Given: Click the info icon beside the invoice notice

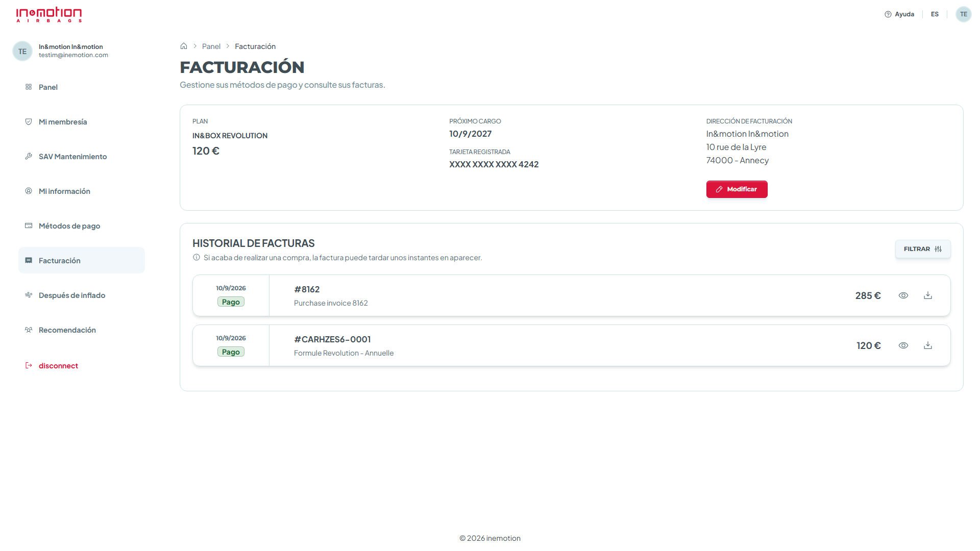Looking at the screenshot, I should tap(197, 258).
